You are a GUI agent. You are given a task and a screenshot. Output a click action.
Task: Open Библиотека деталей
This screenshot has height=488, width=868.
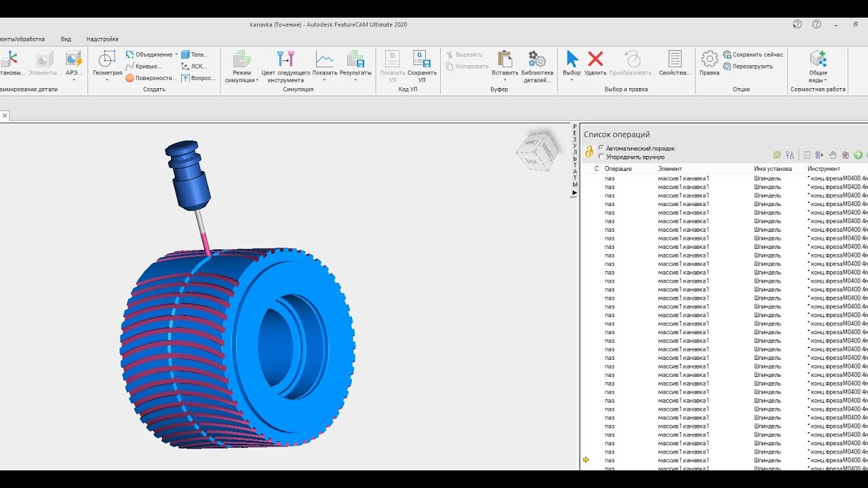click(x=537, y=66)
